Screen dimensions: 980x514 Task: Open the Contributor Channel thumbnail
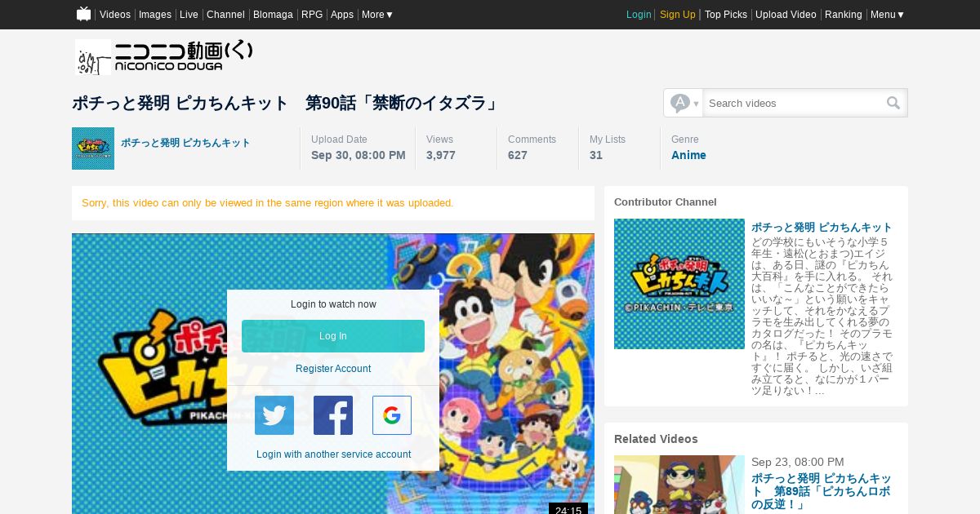(x=679, y=284)
